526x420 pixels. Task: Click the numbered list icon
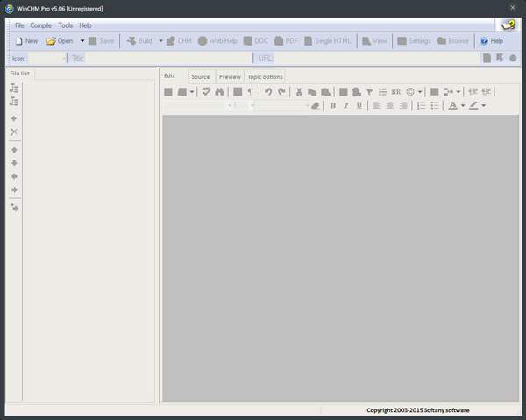coord(421,106)
